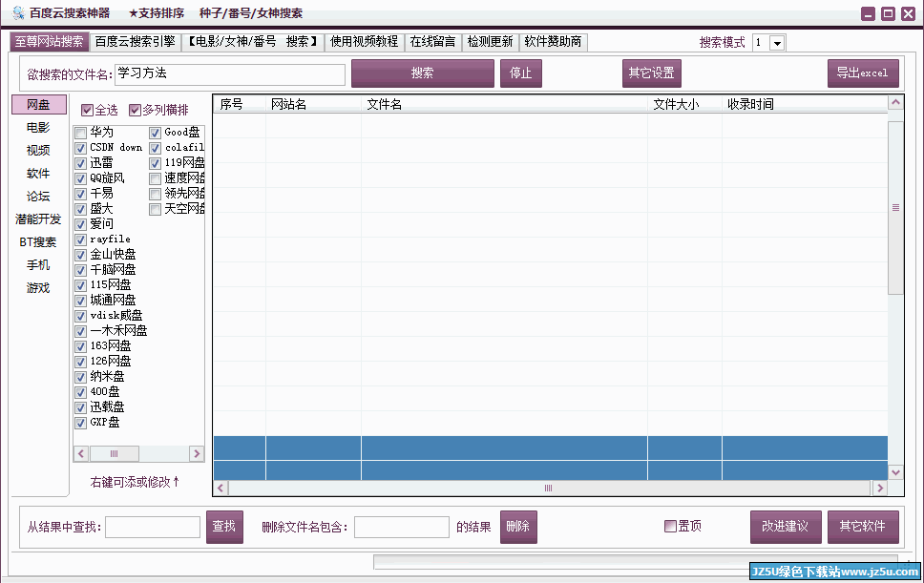Toggle the 爱问 checkbox
924x583 pixels.
[x=81, y=224]
